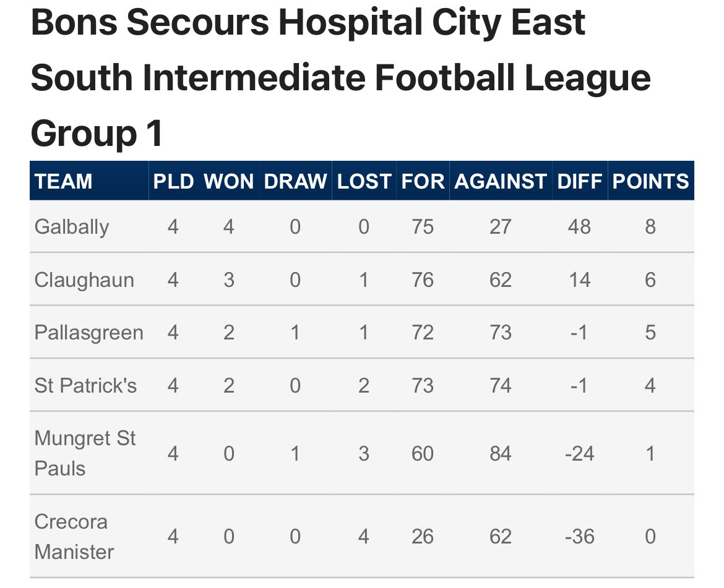The height and width of the screenshot is (588, 724).
Task: Select the Galbally team name
Action: tap(72, 227)
